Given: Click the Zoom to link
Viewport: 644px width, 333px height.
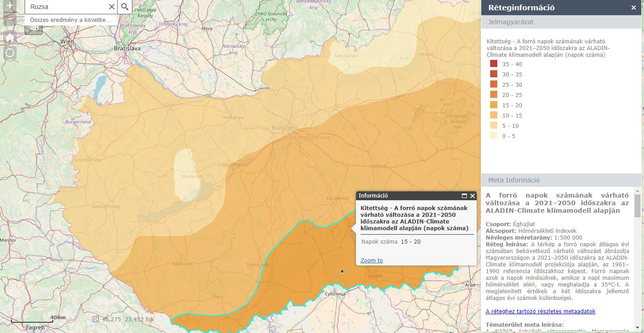Looking at the screenshot, I should click(372, 261).
